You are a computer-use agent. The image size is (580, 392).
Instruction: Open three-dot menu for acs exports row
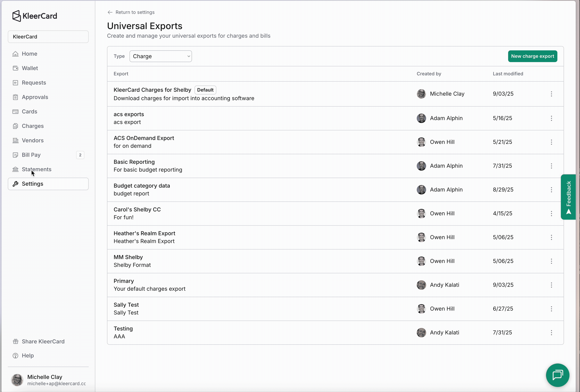[551, 118]
